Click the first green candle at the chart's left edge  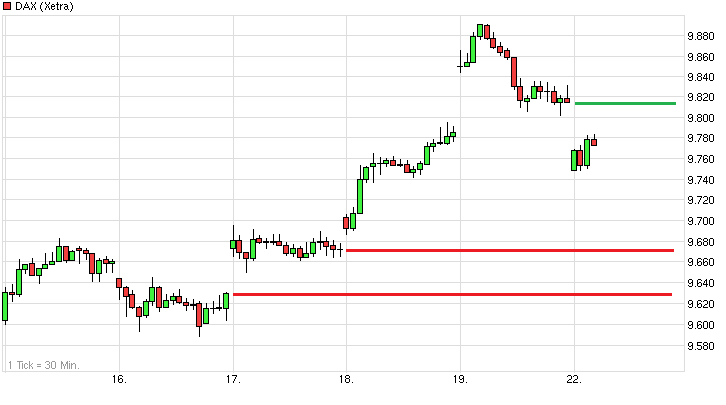click(x=5, y=305)
